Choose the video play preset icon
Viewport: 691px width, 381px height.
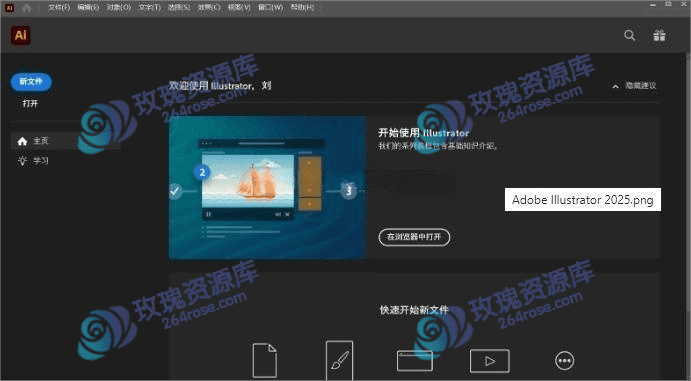click(x=490, y=361)
